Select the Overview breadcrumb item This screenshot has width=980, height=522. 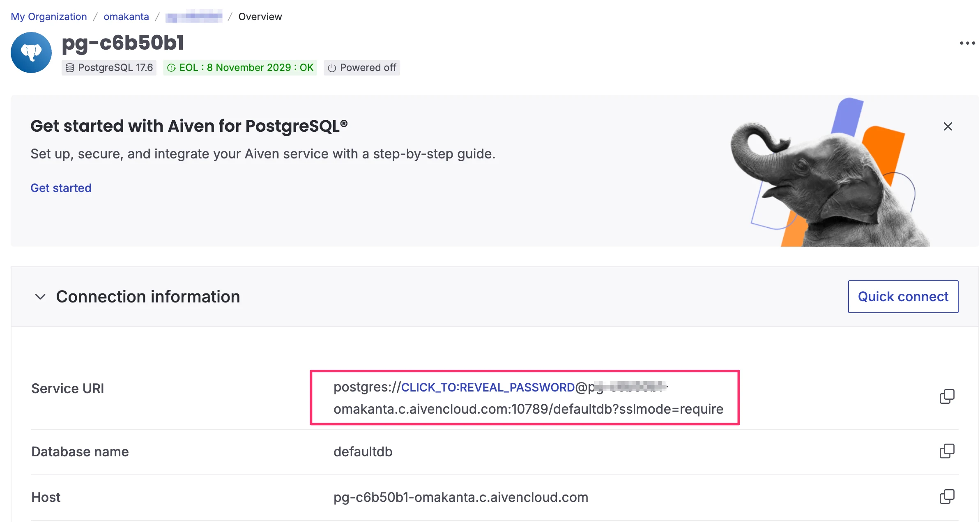click(x=260, y=16)
